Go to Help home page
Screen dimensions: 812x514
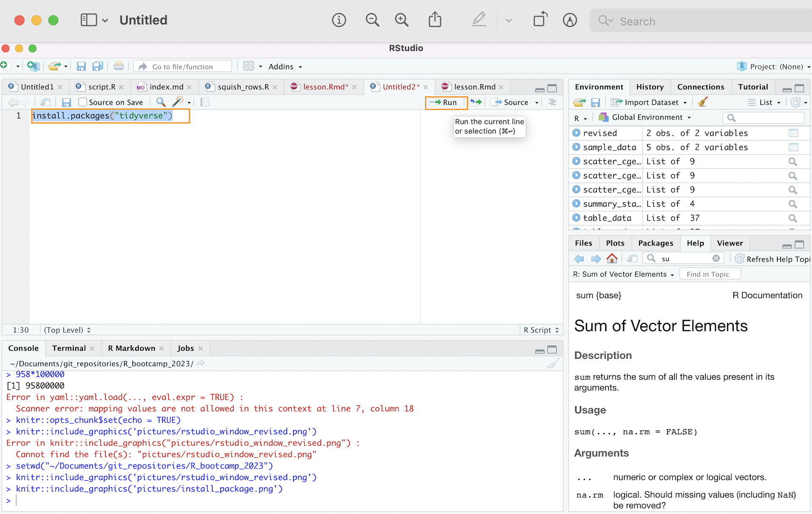point(612,258)
